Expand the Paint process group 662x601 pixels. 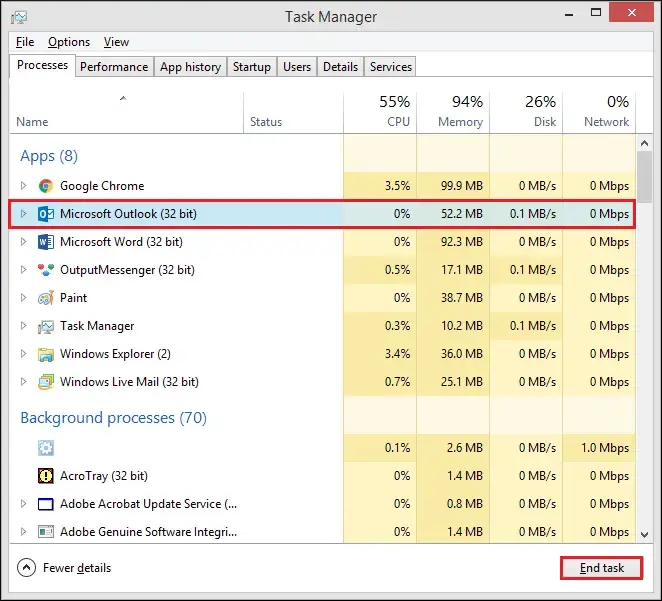point(23,298)
